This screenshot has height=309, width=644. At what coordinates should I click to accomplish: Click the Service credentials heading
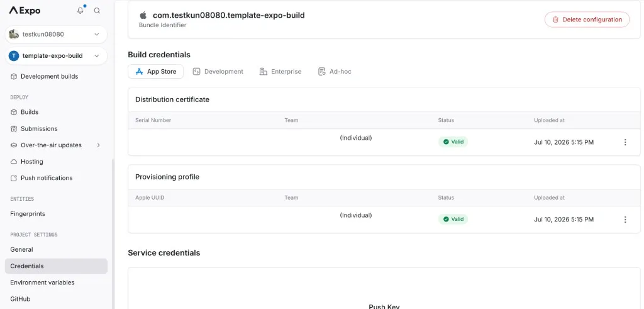tap(164, 253)
